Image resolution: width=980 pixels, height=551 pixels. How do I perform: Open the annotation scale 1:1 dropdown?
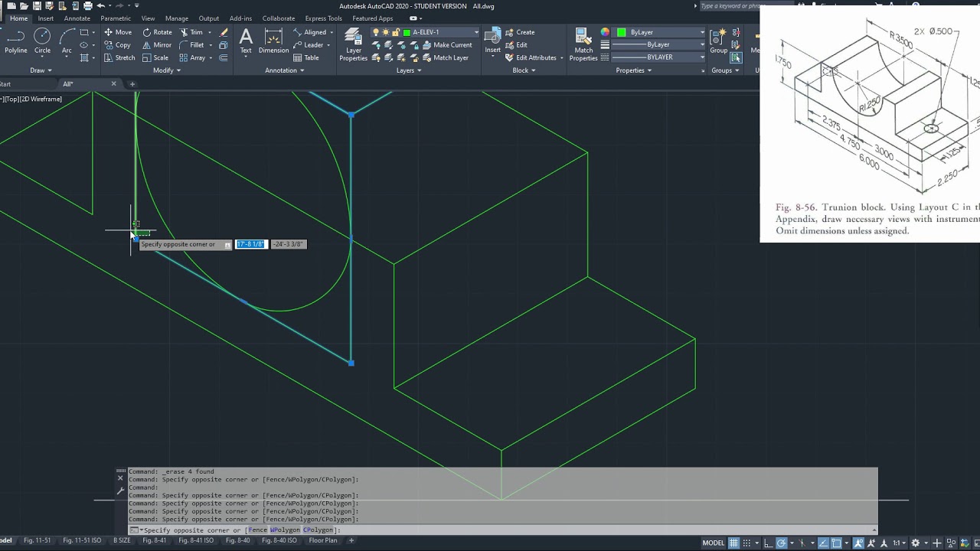pos(900,543)
